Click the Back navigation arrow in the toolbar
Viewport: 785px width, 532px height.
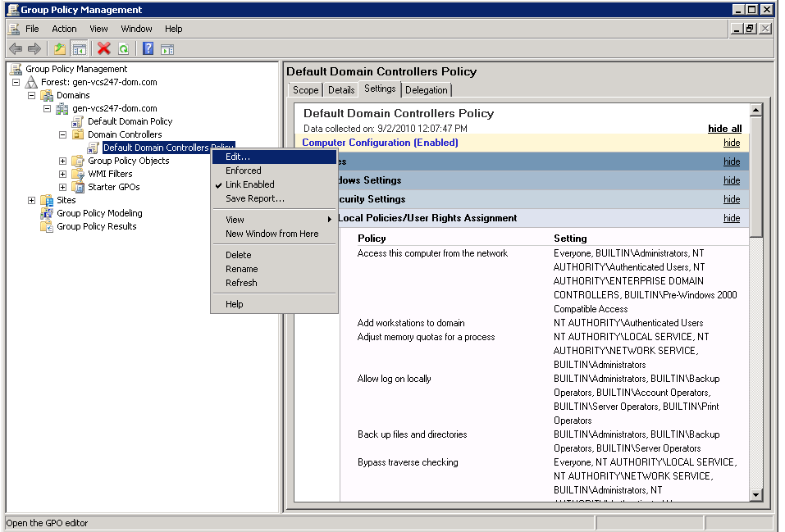(x=15, y=48)
